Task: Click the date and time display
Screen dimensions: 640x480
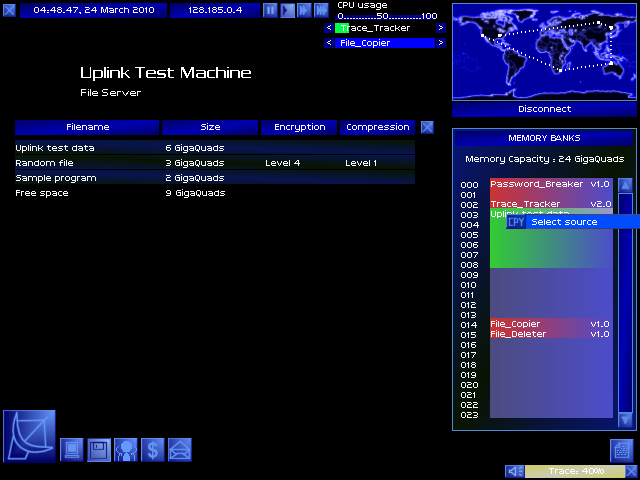Action: 93,10
